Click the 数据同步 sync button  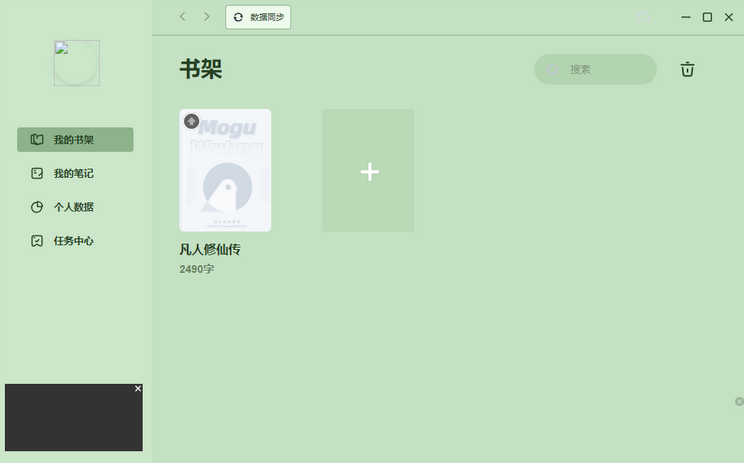(258, 17)
